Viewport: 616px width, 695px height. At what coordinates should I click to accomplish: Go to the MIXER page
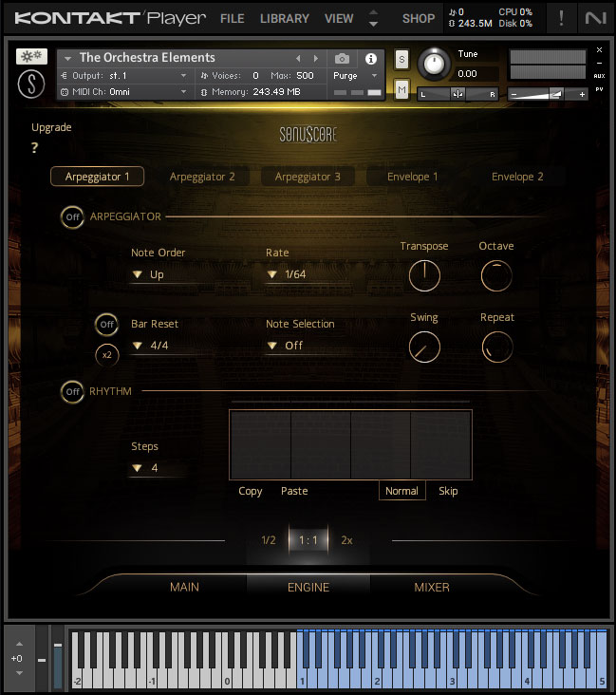tap(432, 588)
